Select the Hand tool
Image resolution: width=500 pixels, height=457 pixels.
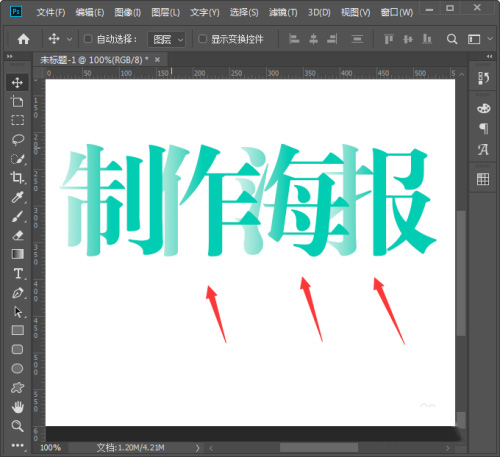coord(17,407)
